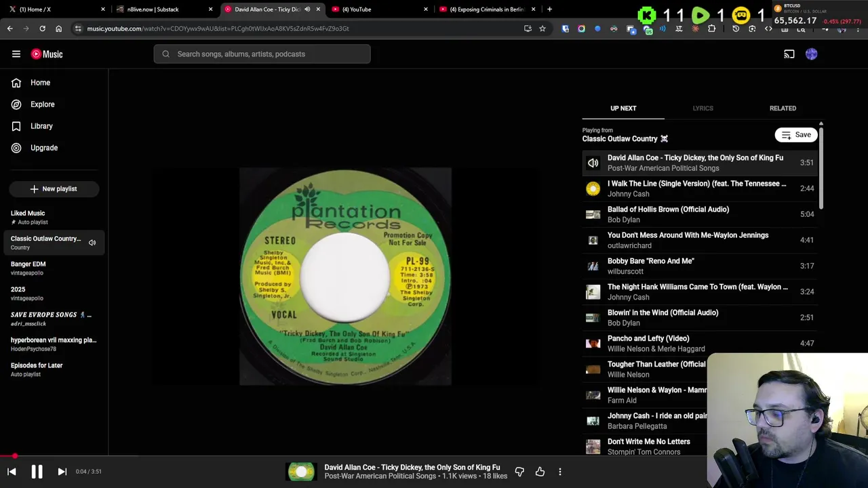The width and height of the screenshot is (868, 488).
Task: Play The Night Hank Williams Came To Town
Action: (700, 291)
